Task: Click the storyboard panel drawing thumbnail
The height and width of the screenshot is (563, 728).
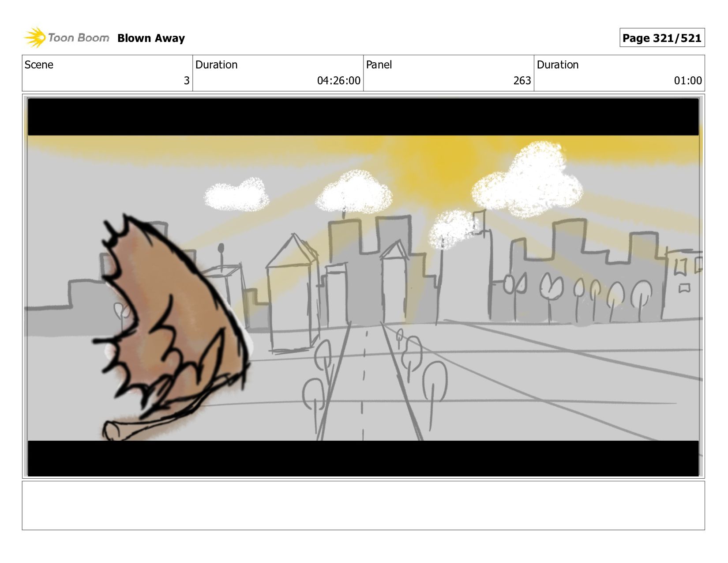Action: tap(363, 287)
